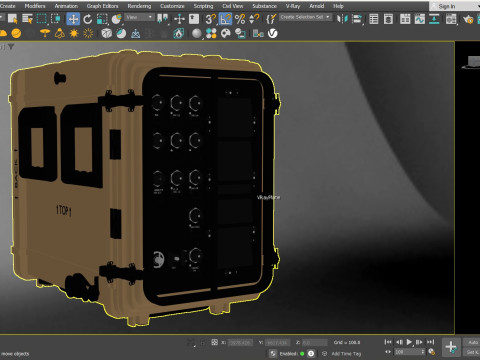This screenshot has height=360, width=480.
Task: Click Use Pivot Point Center button
Action: click(163, 19)
